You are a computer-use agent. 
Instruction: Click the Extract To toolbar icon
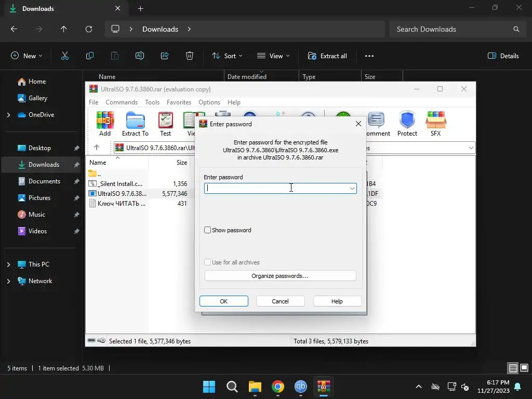point(135,124)
